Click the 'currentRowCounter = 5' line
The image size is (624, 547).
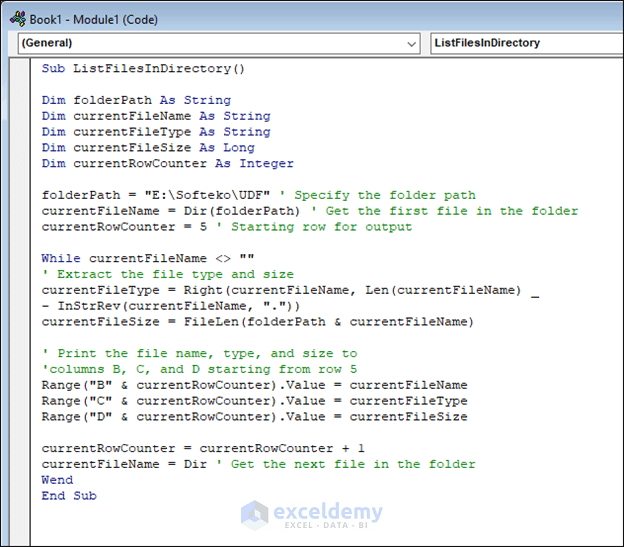[x=227, y=227]
